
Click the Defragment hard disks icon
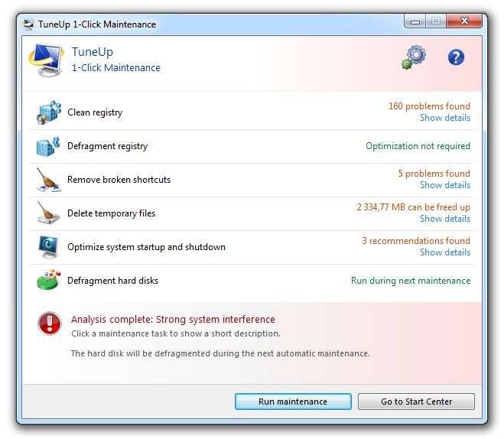coord(48,280)
